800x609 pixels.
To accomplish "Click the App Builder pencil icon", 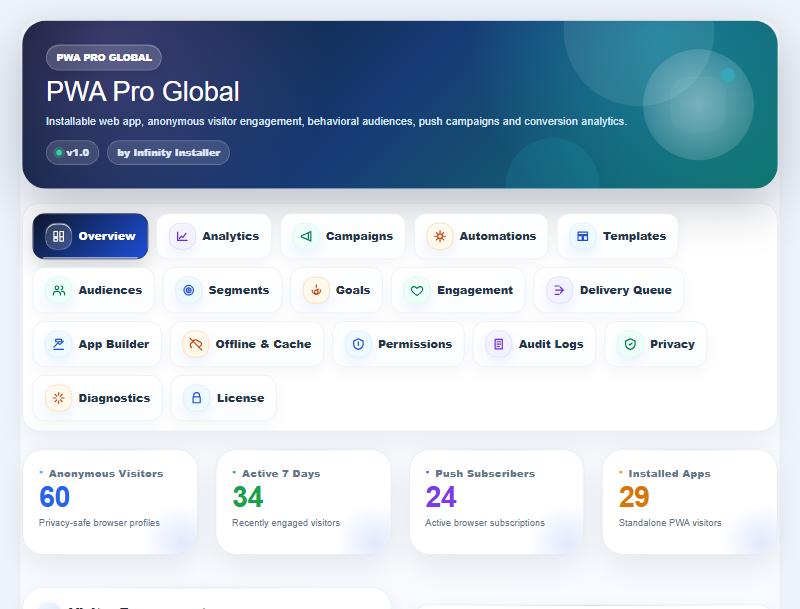I will click(x=59, y=344).
